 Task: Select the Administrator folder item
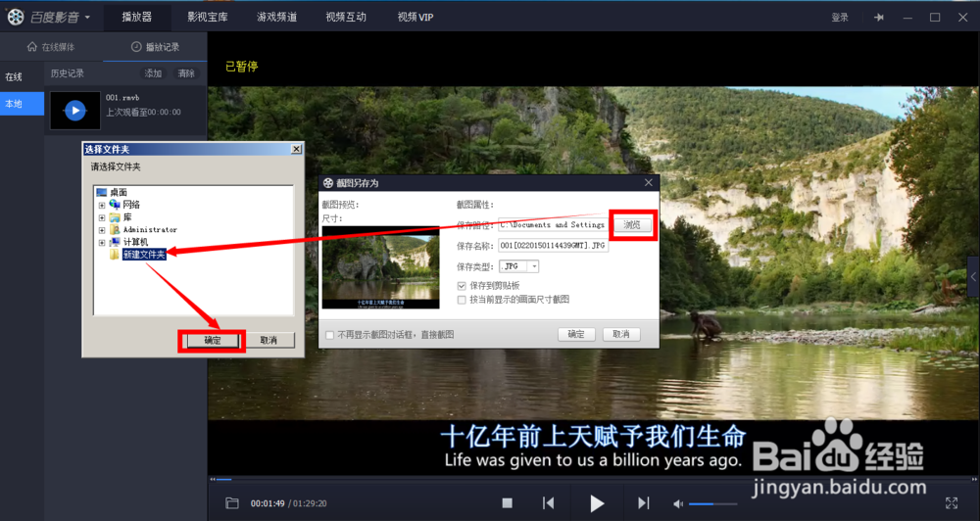(x=150, y=230)
